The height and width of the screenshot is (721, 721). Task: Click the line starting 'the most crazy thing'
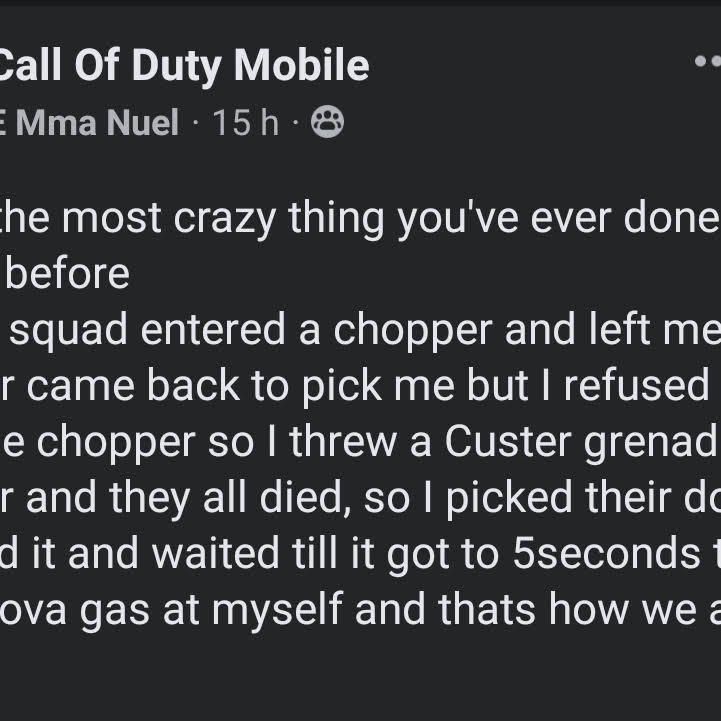tap(360, 218)
